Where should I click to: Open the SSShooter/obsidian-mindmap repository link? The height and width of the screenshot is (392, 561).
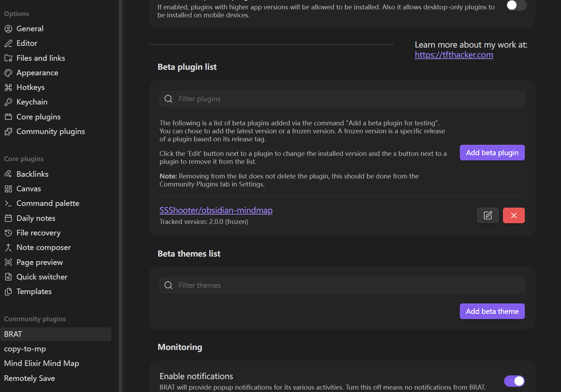[x=216, y=210]
